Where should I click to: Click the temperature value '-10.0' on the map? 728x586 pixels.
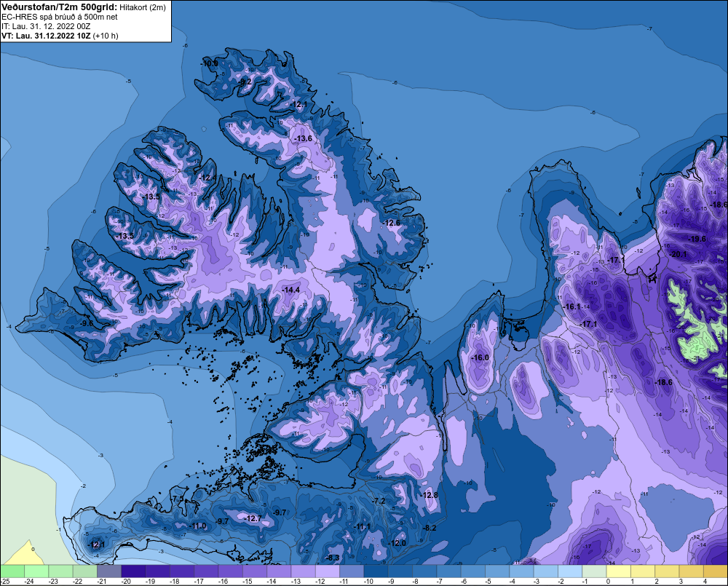click(210, 63)
